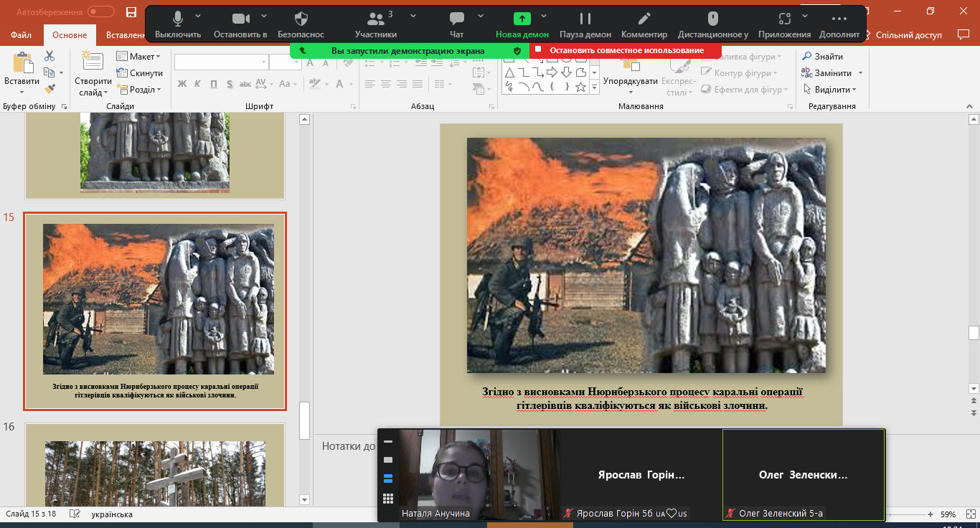Toggle italic К formatting
Screen dimensions: 980x528
(x=197, y=84)
